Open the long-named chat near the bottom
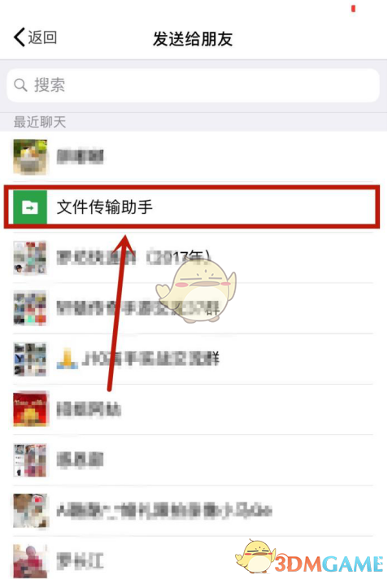Viewport: 392px width, 579px height. pos(194,511)
